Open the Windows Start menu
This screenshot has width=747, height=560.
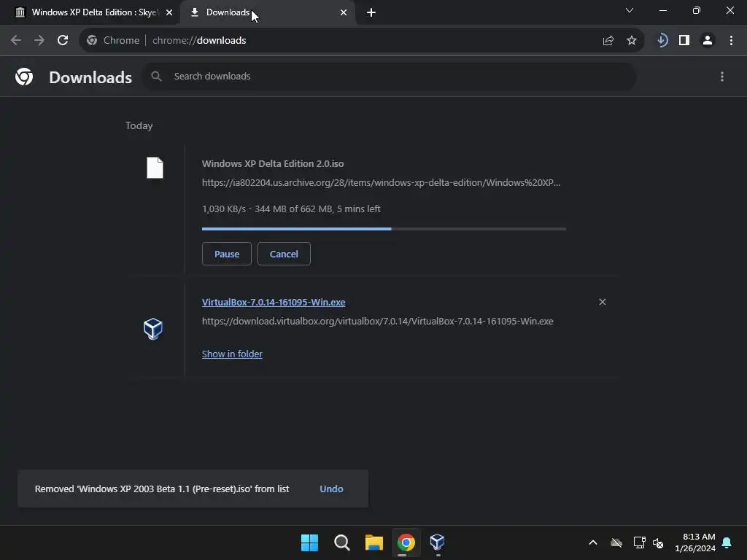[309, 542]
